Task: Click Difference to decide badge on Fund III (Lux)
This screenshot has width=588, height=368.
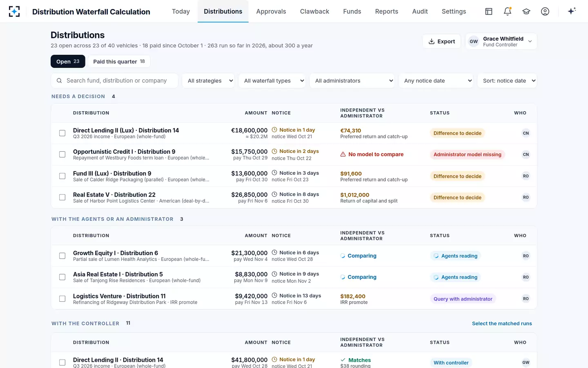Action: (457, 176)
